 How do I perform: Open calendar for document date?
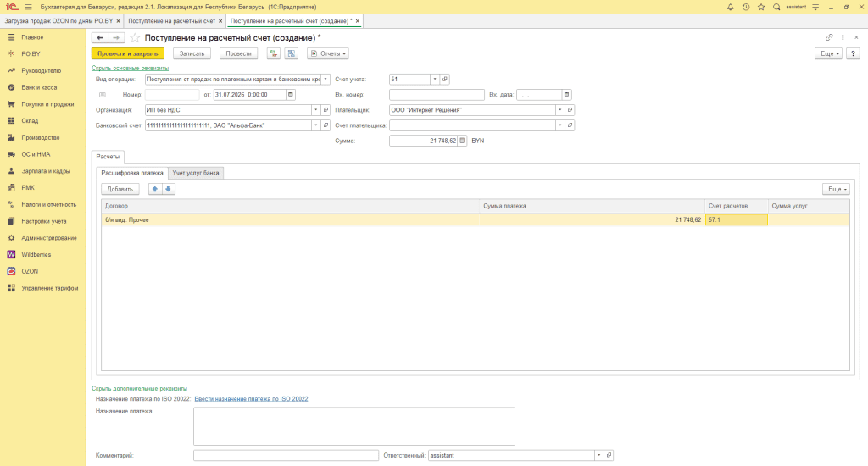(x=291, y=95)
